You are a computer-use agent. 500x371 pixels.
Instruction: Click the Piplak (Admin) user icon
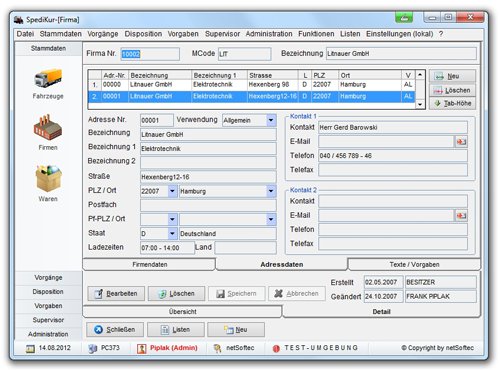pos(142,348)
